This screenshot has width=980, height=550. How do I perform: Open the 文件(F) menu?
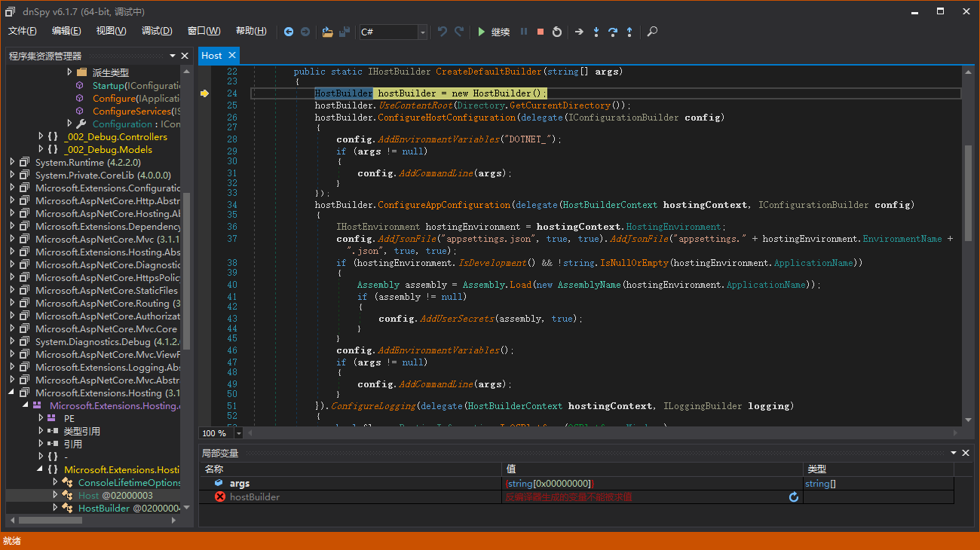pyautogui.click(x=23, y=31)
